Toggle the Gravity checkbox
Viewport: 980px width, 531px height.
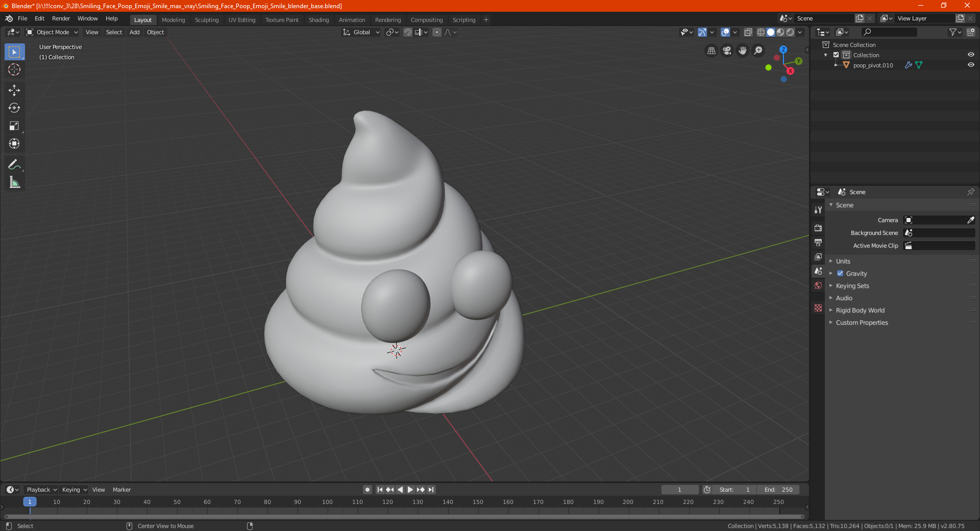coord(840,274)
